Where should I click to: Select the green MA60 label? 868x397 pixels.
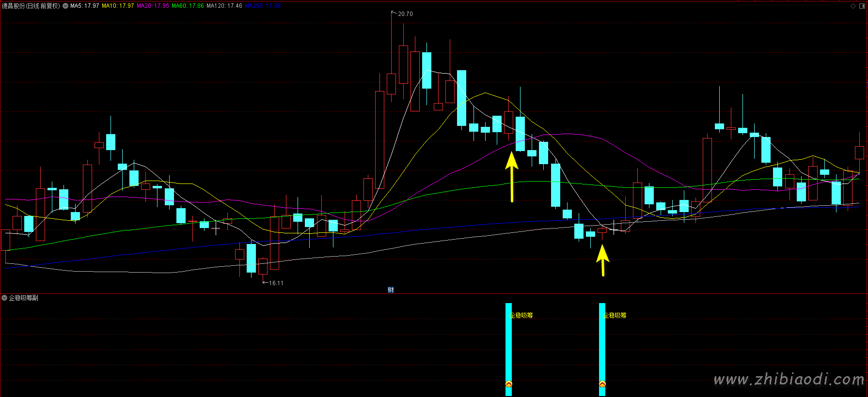click(x=188, y=6)
